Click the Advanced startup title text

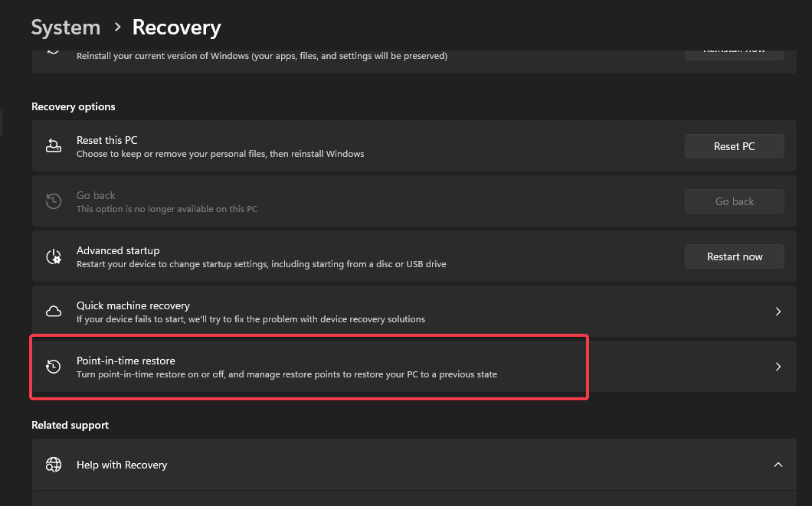click(118, 250)
